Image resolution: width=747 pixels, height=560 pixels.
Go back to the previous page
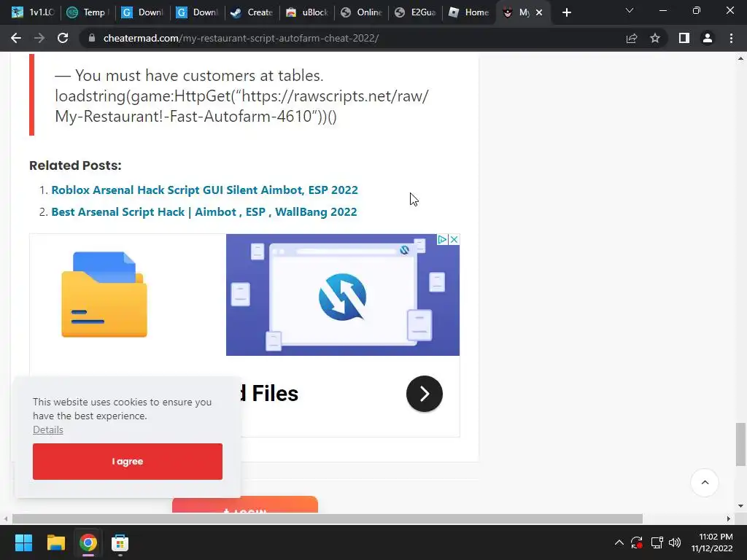(16, 38)
